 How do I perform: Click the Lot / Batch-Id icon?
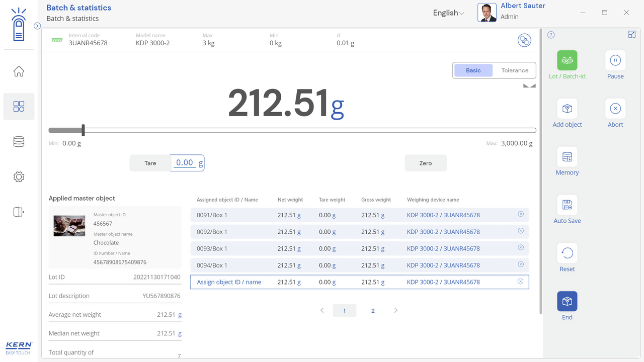tap(567, 60)
